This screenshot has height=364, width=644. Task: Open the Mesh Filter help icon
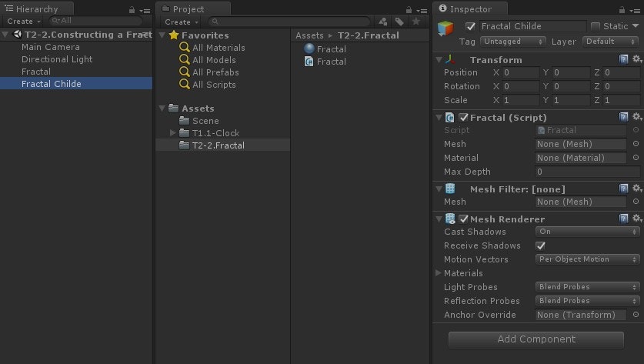click(623, 189)
